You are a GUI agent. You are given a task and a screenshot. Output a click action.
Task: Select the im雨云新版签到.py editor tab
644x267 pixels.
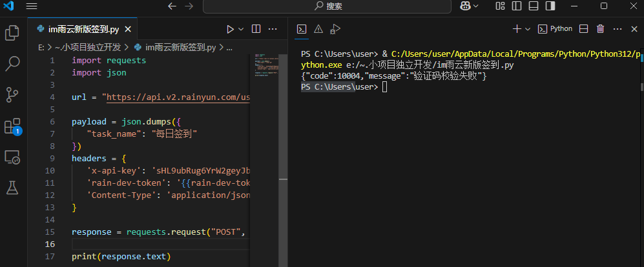(x=83, y=29)
